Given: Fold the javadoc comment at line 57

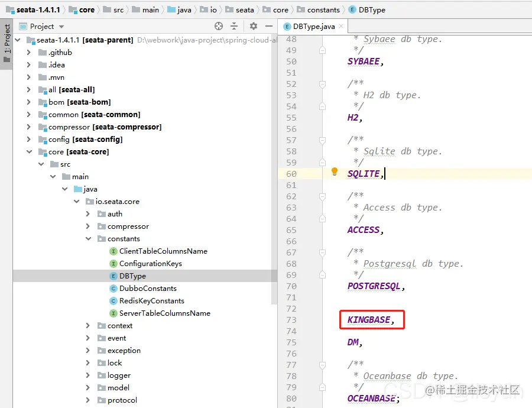Looking at the screenshot, I should 322,140.
